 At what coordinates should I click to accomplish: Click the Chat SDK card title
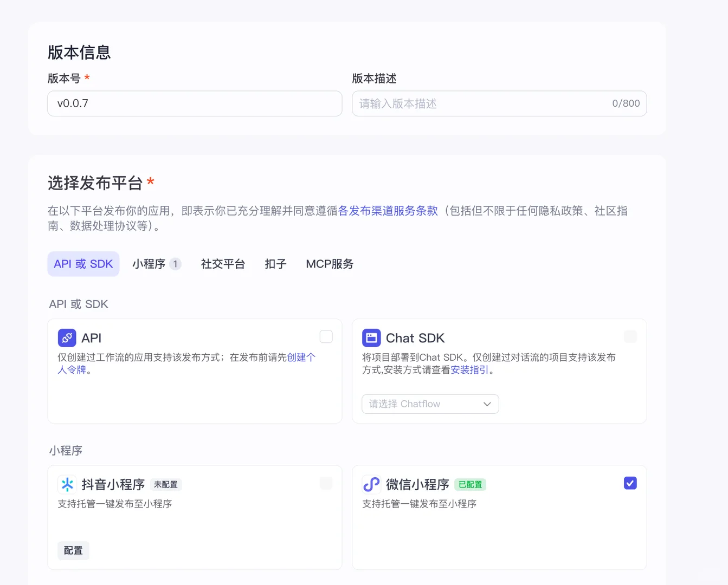coord(415,338)
